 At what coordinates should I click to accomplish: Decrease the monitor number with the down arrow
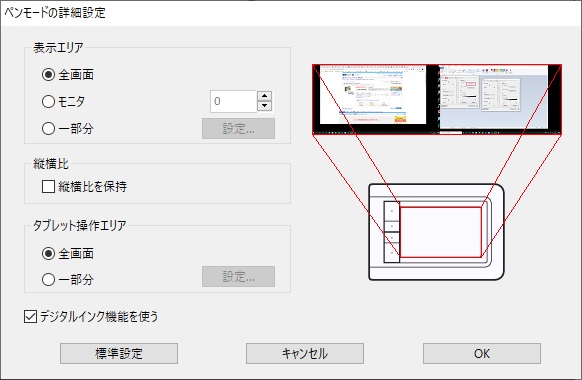(264, 106)
